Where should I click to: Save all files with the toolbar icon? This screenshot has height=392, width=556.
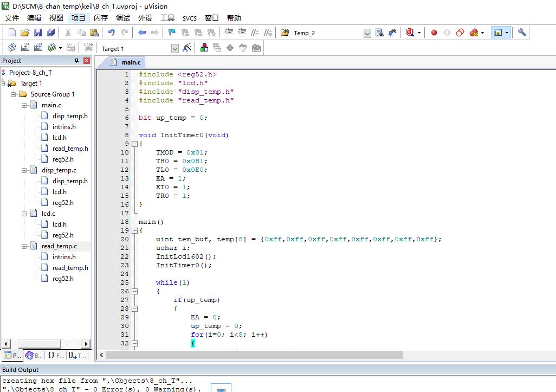pos(51,33)
